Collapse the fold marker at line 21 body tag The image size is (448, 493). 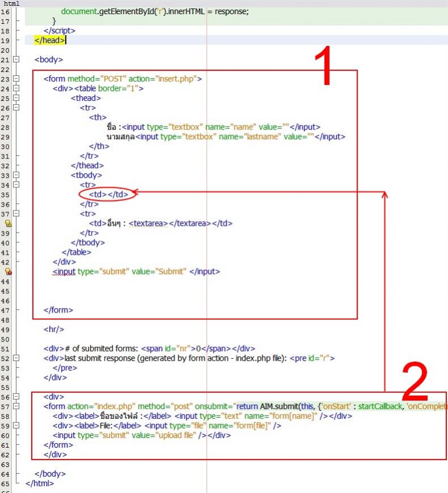tap(16, 59)
